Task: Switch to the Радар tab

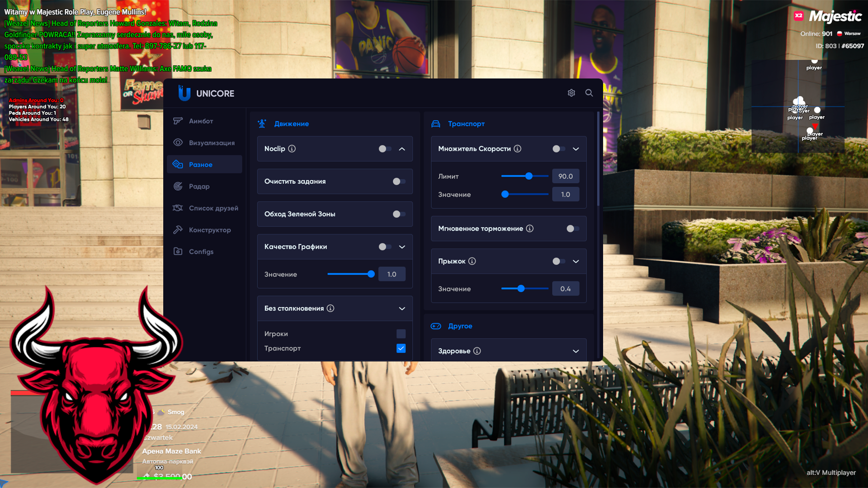Action: pyautogui.click(x=199, y=186)
